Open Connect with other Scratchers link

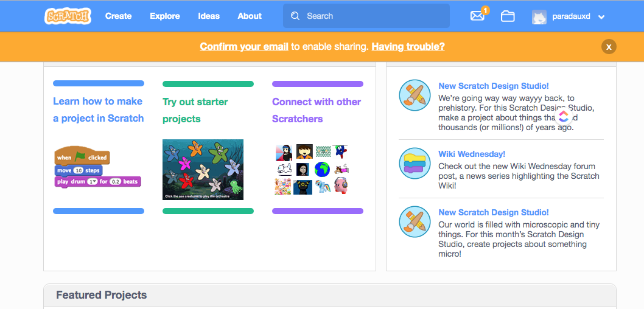317,110
